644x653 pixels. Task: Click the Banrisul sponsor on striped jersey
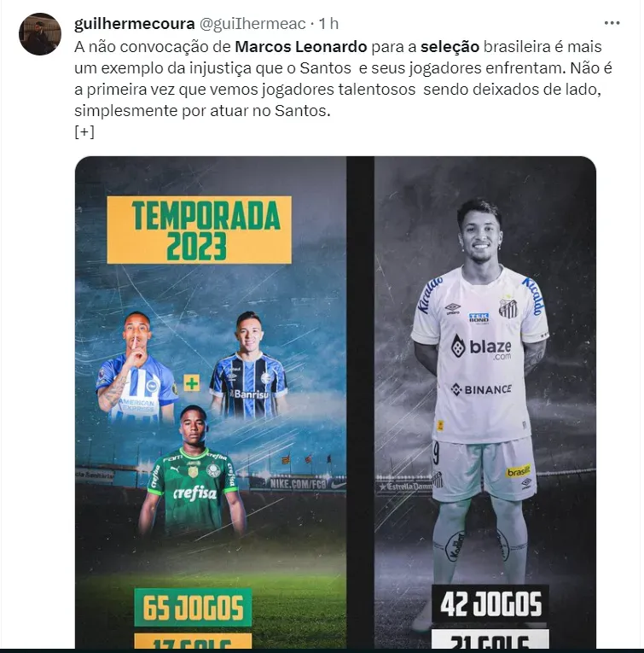click(249, 394)
